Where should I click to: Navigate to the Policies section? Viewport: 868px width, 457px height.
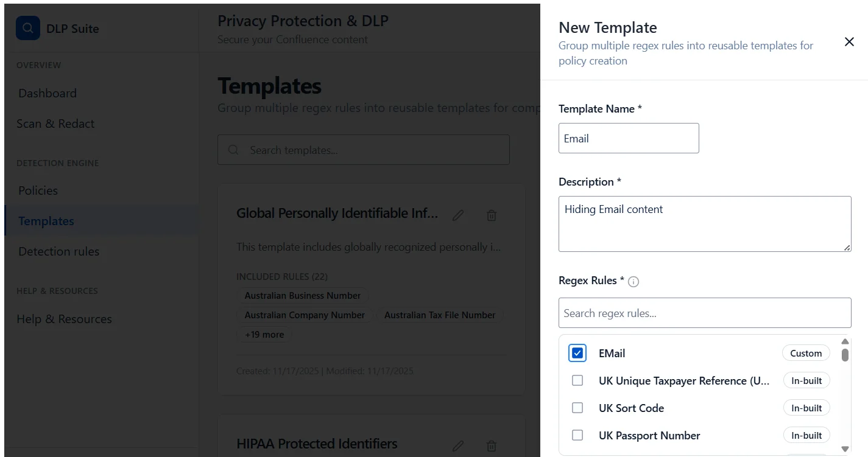pyautogui.click(x=37, y=190)
